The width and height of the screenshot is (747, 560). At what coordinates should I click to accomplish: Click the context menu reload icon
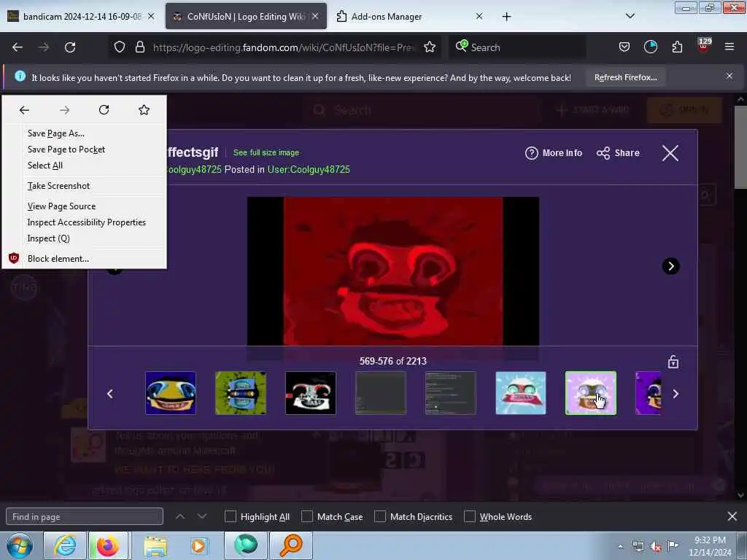(x=104, y=110)
